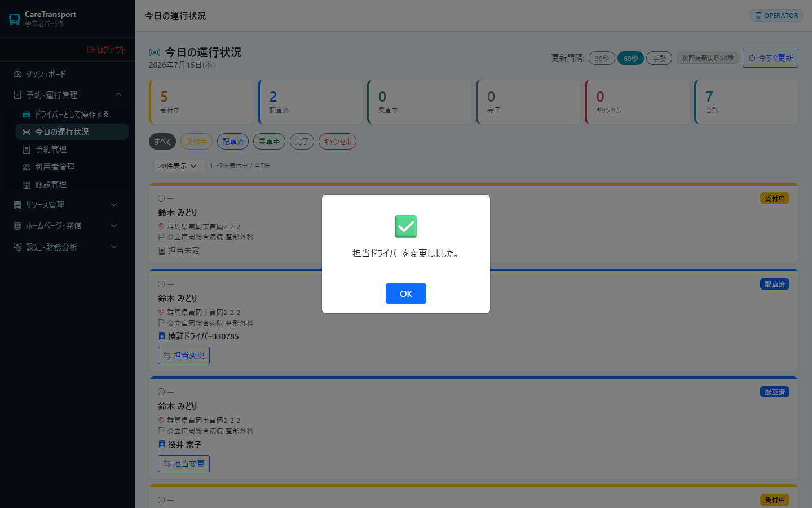Select the 配車済 filter chip
The height and width of the screenshot is (508, 812).
[233, 142]
